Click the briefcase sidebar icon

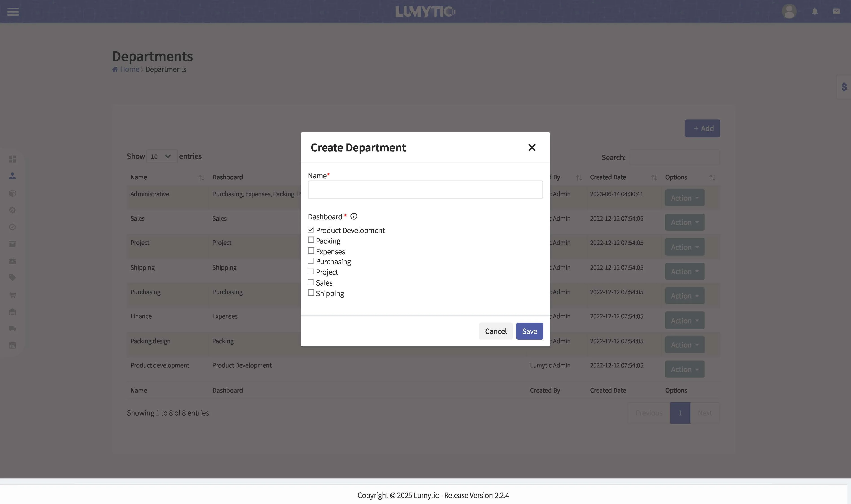tap(13, 261)
